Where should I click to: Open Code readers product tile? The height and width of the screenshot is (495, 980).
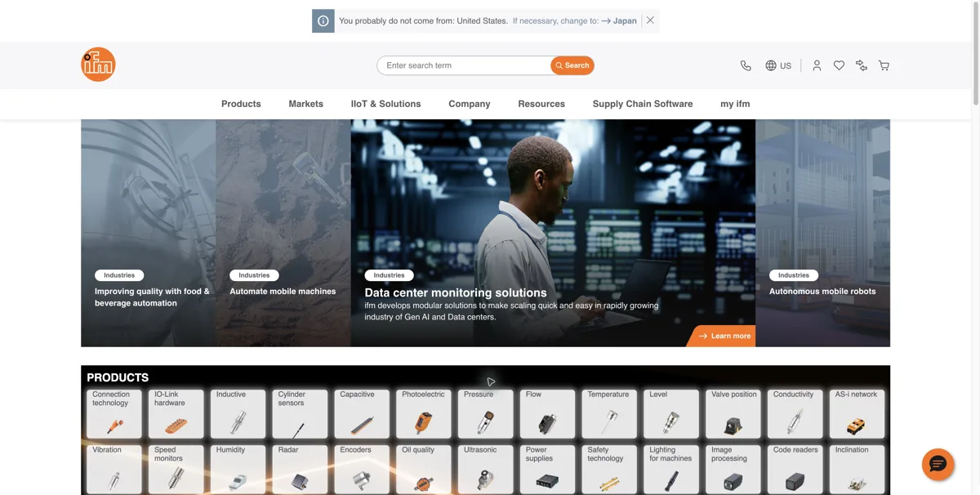click(795, 469)
